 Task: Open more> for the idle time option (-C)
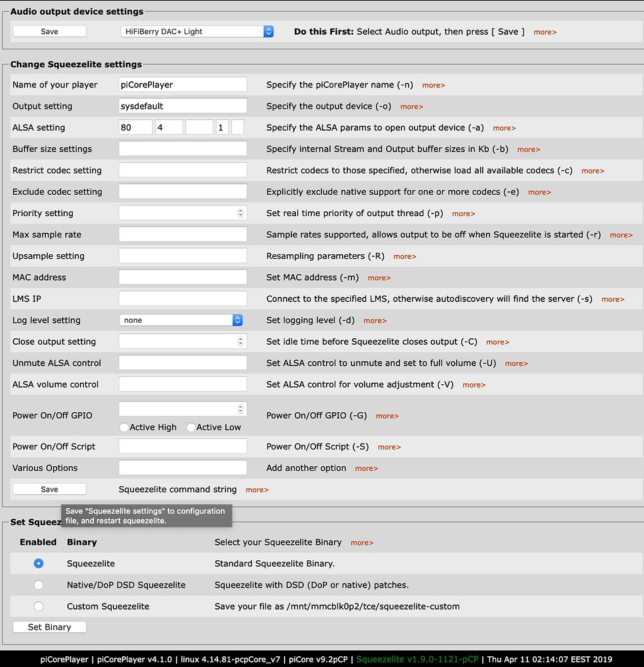pos(498,342)
